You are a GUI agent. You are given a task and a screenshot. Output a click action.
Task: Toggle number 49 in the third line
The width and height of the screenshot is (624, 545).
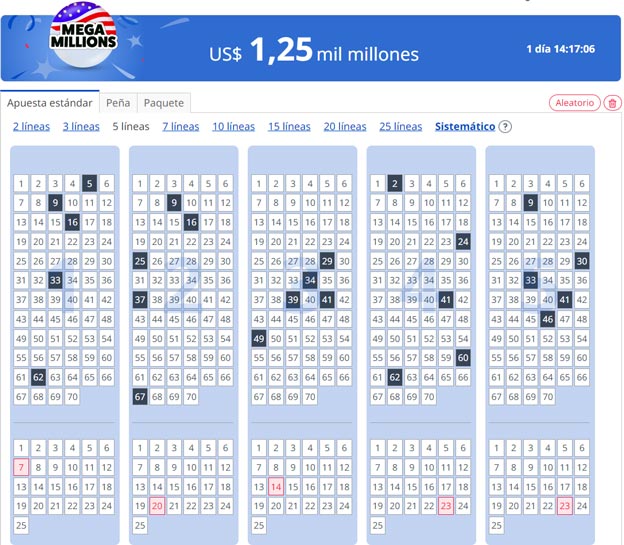tap(259, 339)
